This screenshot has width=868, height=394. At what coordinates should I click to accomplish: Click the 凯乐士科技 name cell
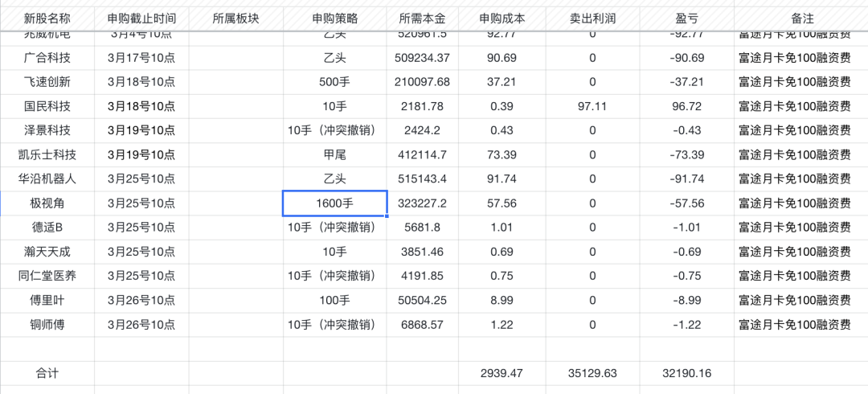tap(47, 155)
